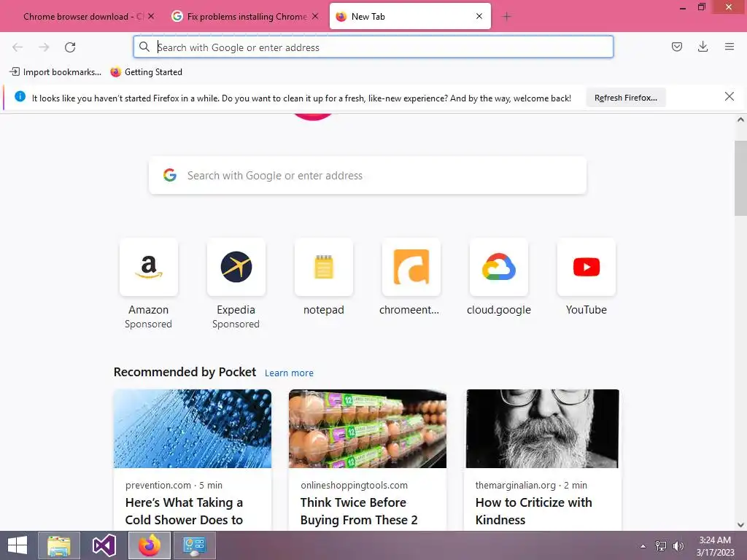The image size is (747, 560).
Task: Click the info icon in the notification bar
Action: [x=20, y=97]
